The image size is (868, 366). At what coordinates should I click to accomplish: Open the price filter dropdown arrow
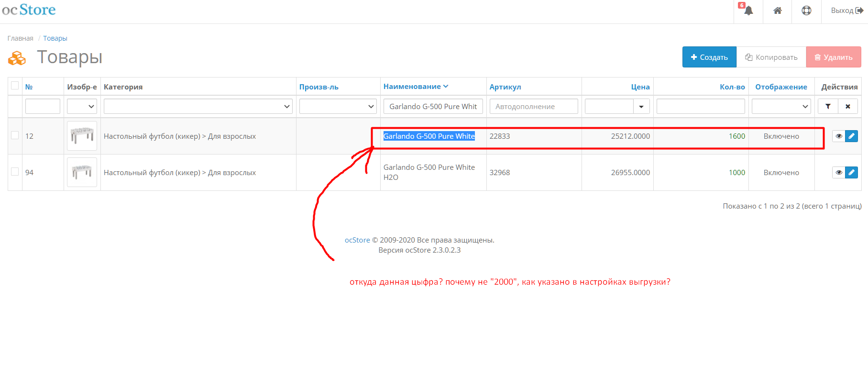(641, 106)
